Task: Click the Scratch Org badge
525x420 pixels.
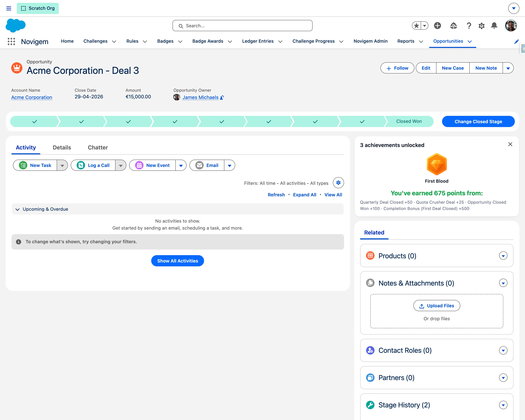Action: tap(38, 8)
